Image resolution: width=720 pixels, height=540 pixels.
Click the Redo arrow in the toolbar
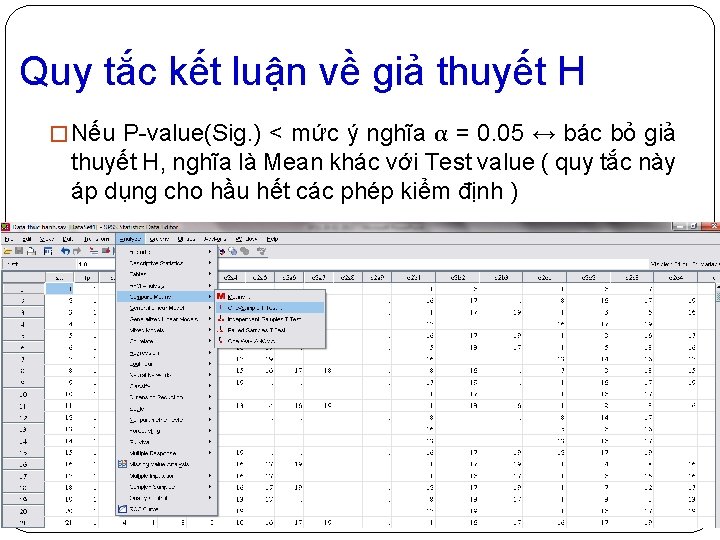(76, 251)
